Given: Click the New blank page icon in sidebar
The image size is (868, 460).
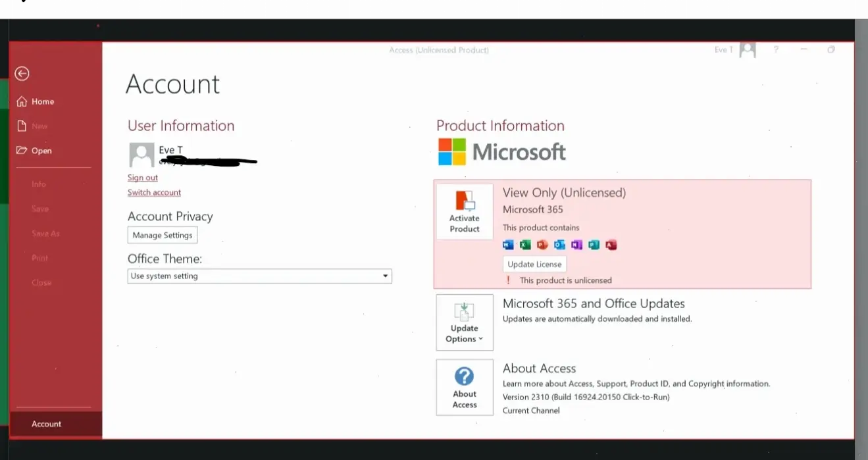Looking at the screenshot, I should (x=22, y=126).
